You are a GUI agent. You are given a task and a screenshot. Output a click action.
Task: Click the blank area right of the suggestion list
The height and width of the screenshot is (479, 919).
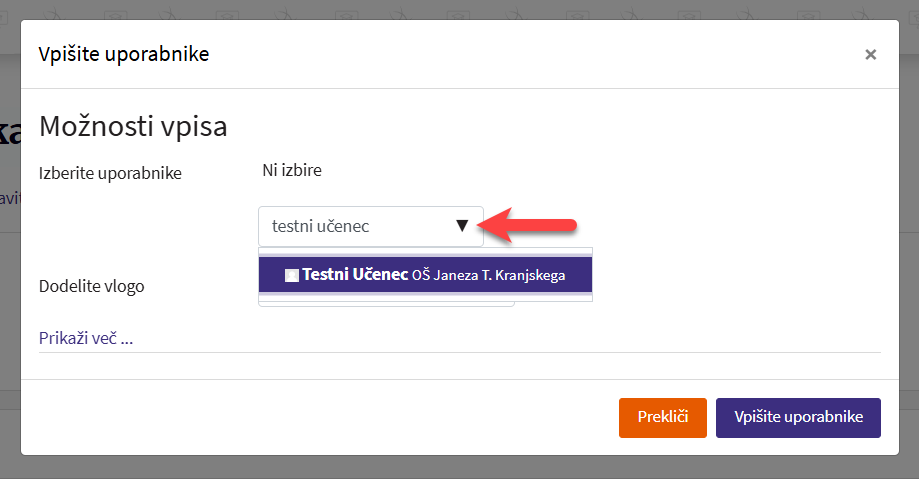[x=740, y=275]
